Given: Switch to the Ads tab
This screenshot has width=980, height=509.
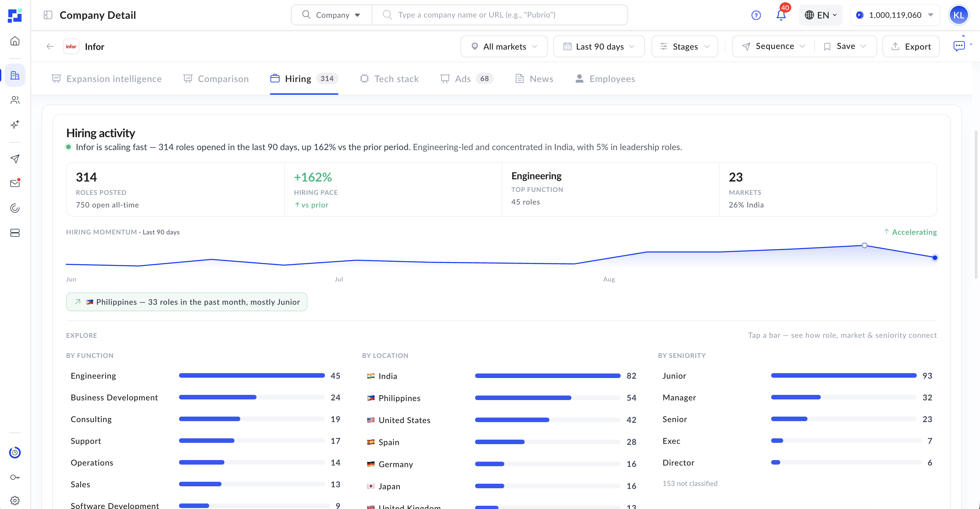Looking at the screenshot, I should click(466, 79).
